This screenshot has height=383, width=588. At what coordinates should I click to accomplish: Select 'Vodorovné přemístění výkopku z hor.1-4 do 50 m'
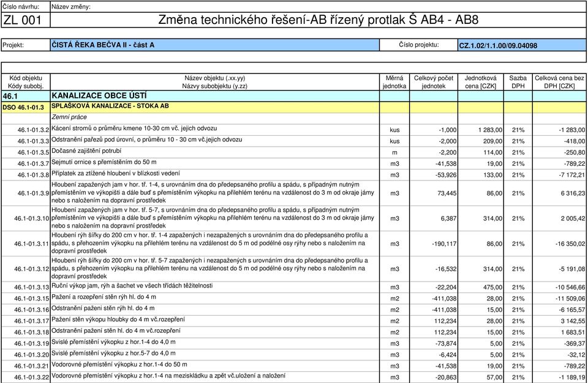119,365
